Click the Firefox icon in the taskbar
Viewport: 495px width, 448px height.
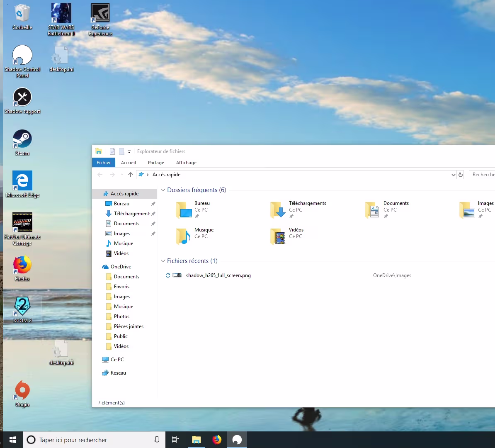pyautogui.click(x=217, y=440)
